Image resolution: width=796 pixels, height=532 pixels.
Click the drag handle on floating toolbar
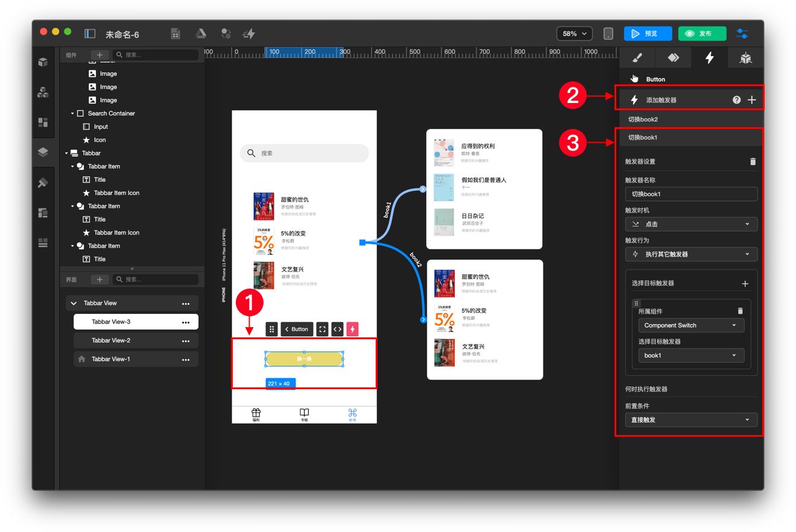(272, 329)
